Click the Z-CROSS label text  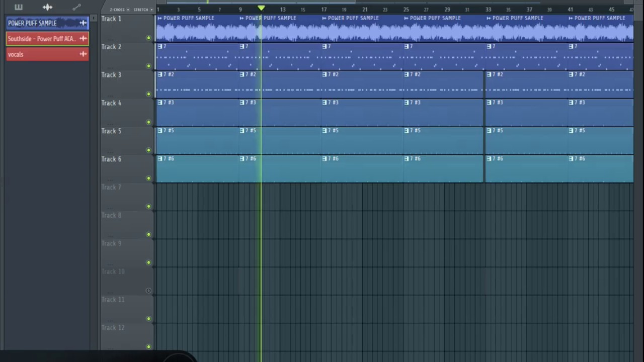117,10
